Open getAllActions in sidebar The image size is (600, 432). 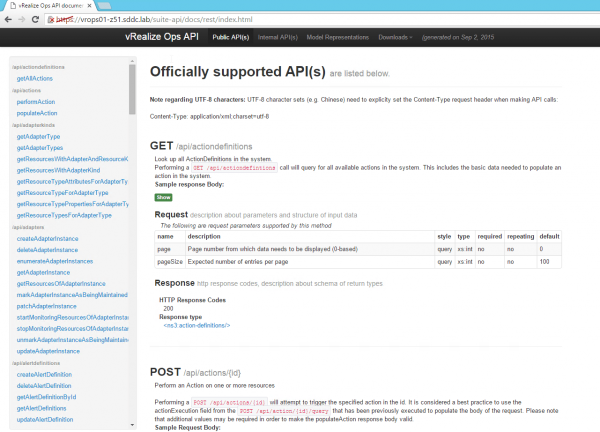34,78
